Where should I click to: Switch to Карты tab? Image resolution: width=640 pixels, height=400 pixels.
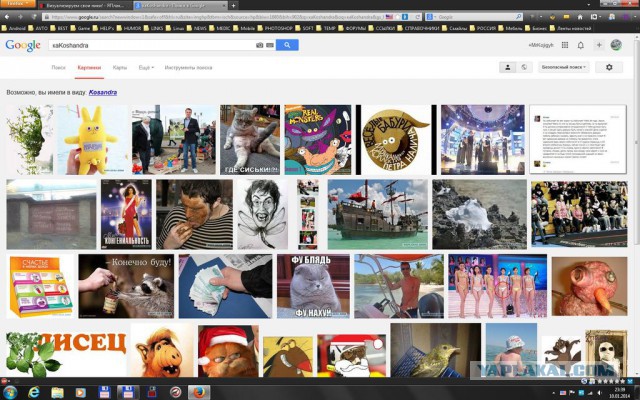[120, 67]
